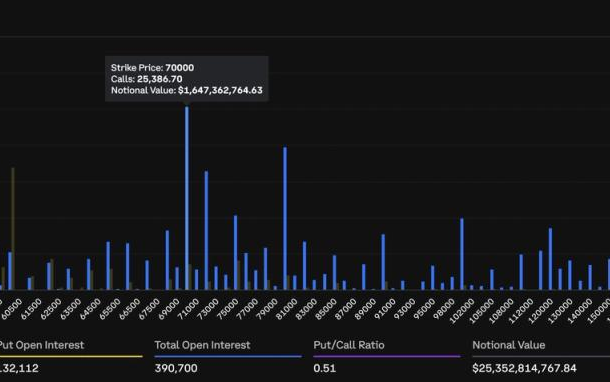The image size is (610, 382).
Task: Click the 73000 strike axis label
Action: click(208, 309)
